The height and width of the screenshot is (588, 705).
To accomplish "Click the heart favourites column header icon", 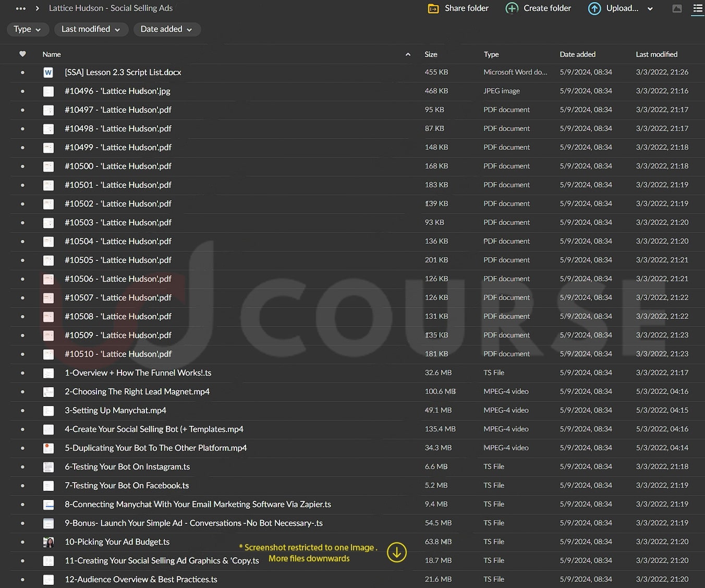I will point(22,54).
